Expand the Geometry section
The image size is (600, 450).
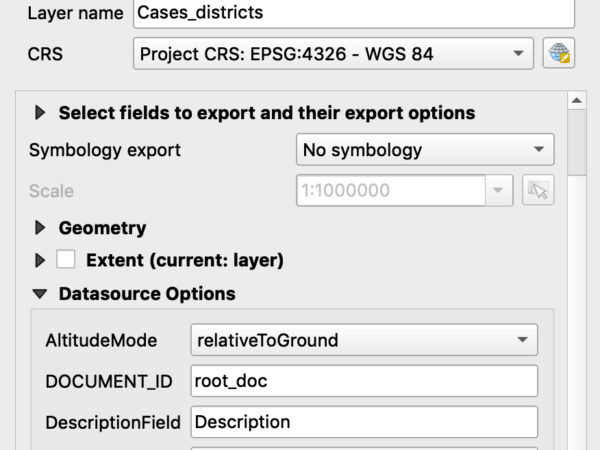(x=40, y=228)
